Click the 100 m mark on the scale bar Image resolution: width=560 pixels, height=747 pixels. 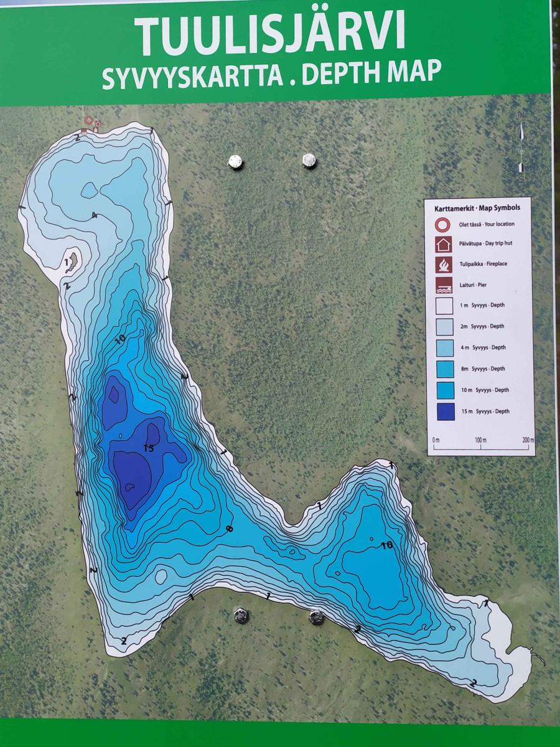coord(480,440)
